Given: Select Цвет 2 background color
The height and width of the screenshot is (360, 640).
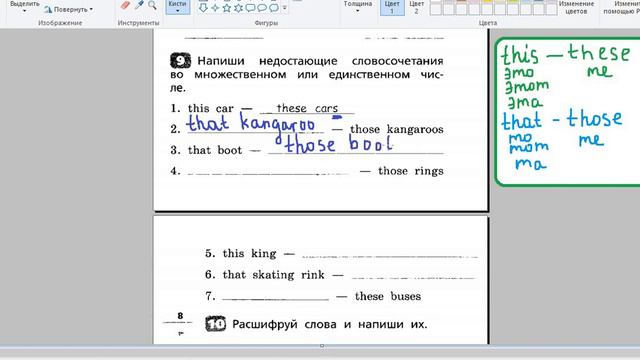Looking at the screenshot, I should click(x=416, y=7).
